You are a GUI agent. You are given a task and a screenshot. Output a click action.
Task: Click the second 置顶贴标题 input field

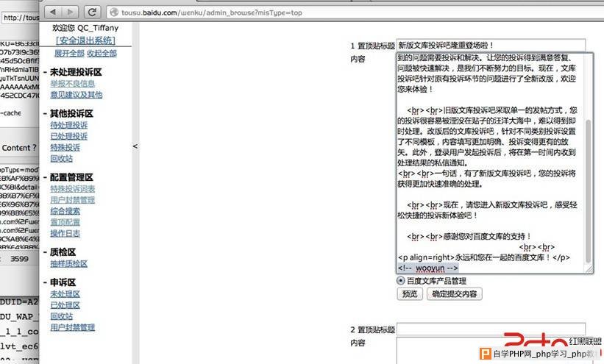491,329
